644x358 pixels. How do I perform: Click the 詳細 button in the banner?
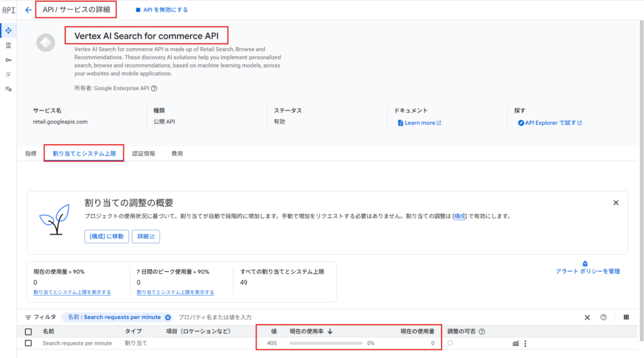(x=146, y=237)
